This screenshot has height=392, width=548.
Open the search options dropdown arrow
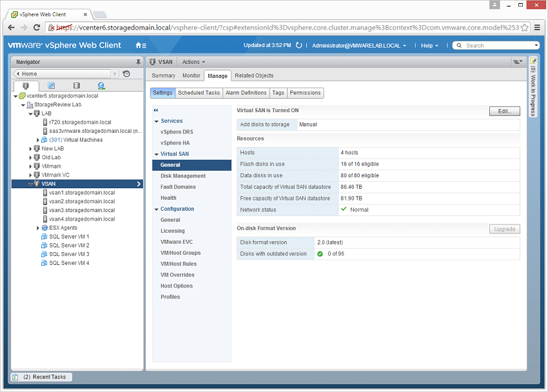pyautogui.click(x=536, y=45)
